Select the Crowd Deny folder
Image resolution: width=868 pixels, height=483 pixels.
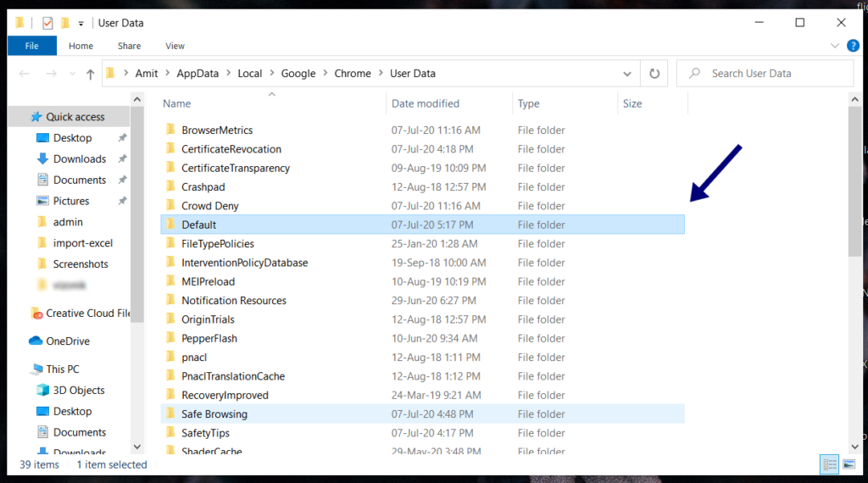pyautogui.click(x=422, y=205)
